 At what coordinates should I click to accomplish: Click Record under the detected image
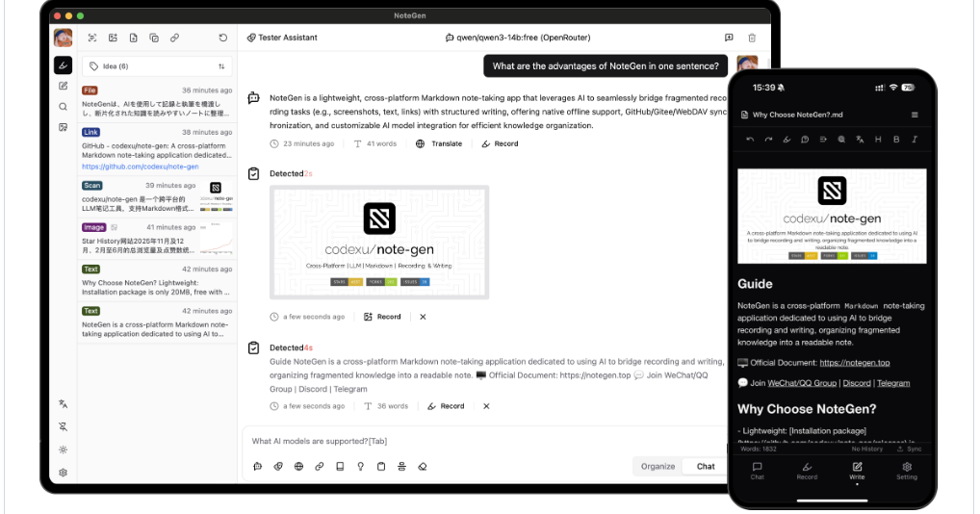[x=382, y=317]
